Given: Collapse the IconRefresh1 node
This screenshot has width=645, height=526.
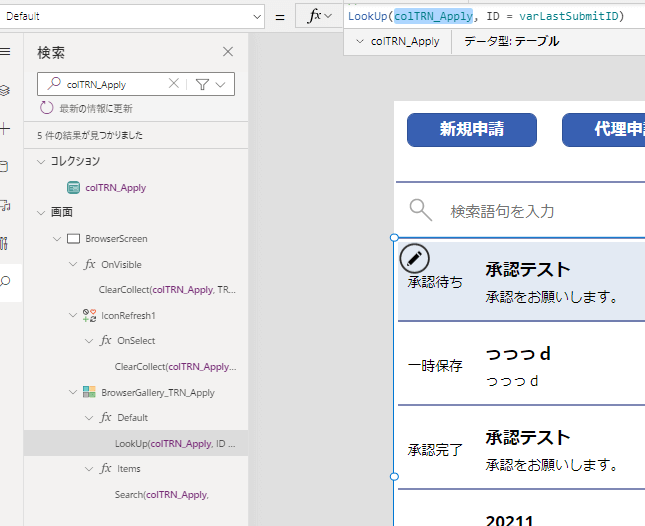Looking at the screenshot, I should coord(73,315).
